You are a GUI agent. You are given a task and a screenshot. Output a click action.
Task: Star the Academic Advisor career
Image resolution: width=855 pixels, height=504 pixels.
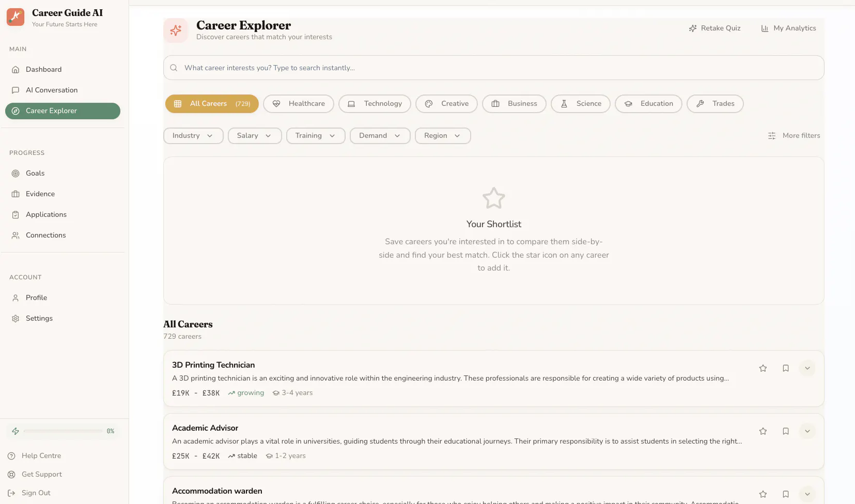coord(763,431)
